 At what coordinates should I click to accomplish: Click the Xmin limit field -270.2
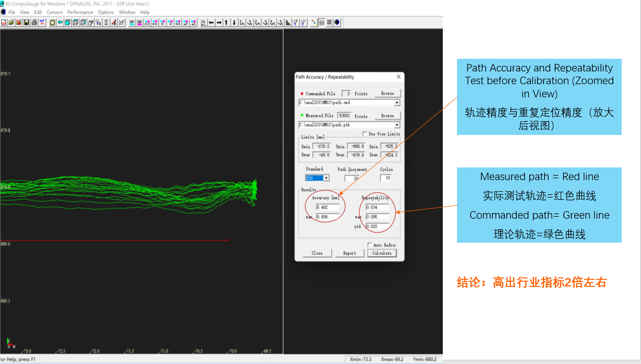(321, 146)
